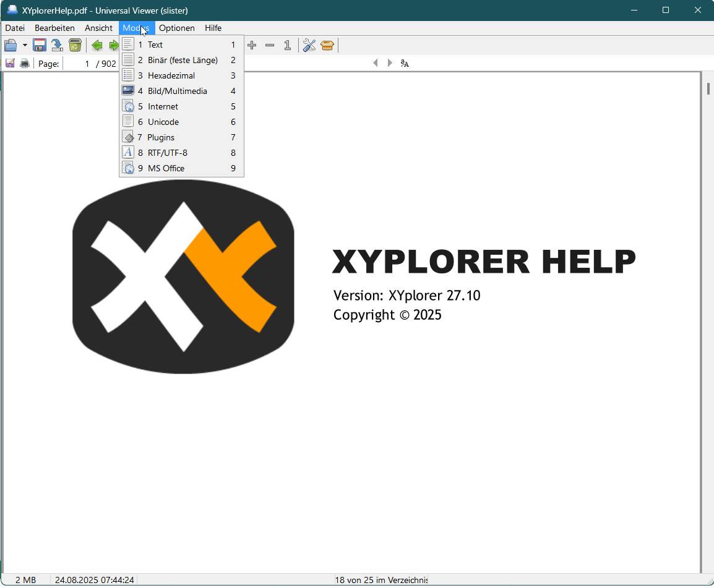714x588 pixels.
Task: Open settings with the wrench tools icon
Action: tap(309, 45)
